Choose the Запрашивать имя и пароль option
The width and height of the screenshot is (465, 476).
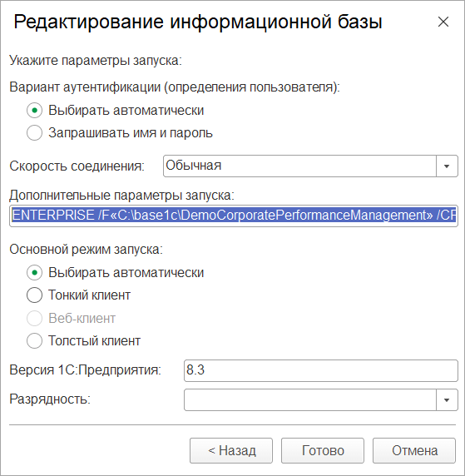[x=34, y=133]
